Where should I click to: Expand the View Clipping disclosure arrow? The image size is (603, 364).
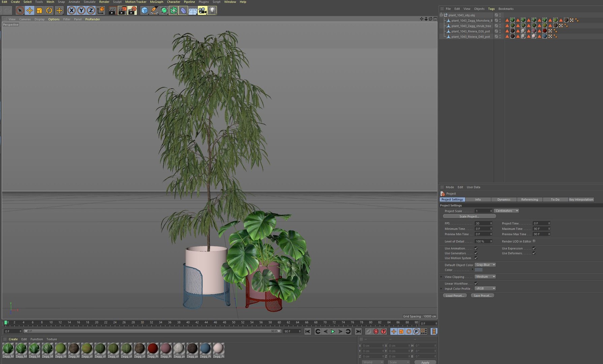(x=441, y=277)
